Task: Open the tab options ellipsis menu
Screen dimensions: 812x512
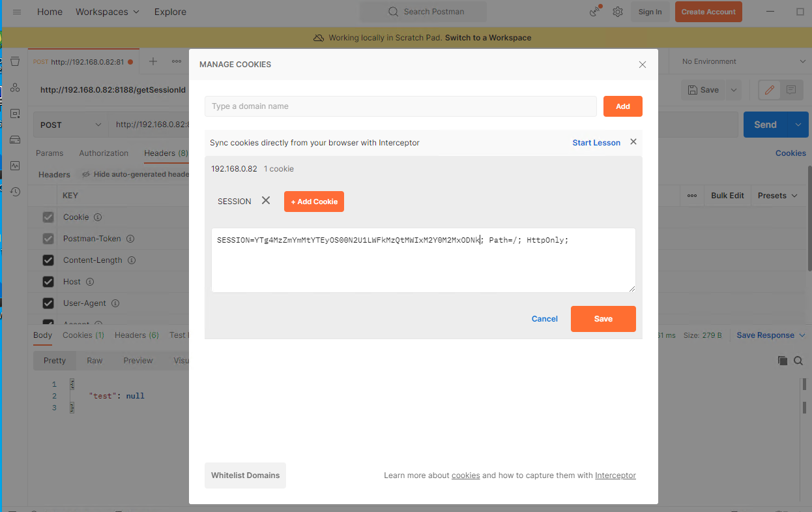Action: pyautogui.click(x=177, y=61)
